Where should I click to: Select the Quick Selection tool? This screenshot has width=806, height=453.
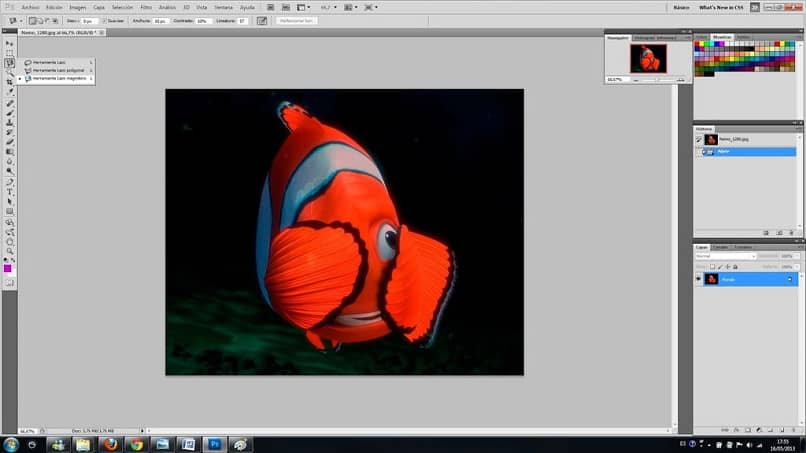click(10, 73)
